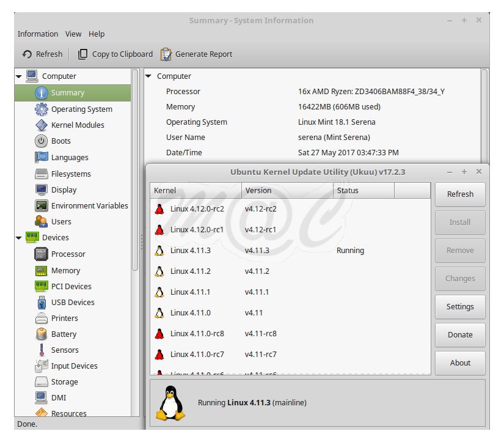Viewport: 504px width, 442px height.
Task: Open Ukuu Settings button
Action: point(460,306)
